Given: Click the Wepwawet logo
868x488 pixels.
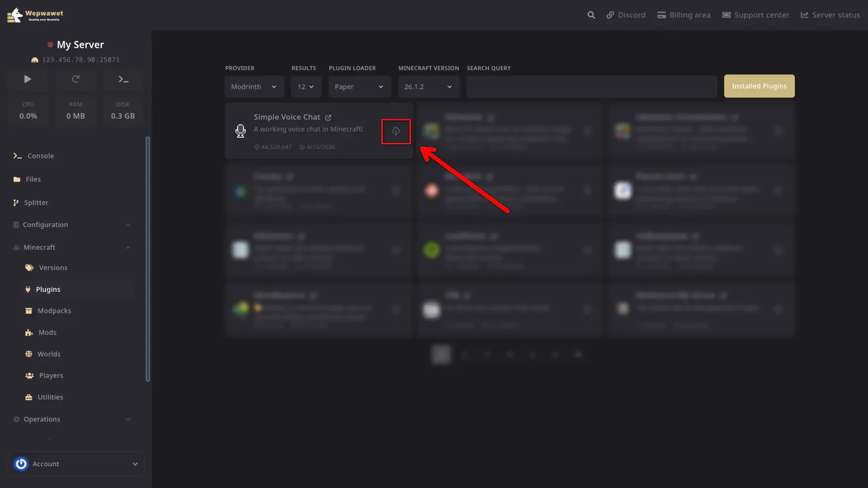Looking at the screenshot, I should click(x=35, y=15).
